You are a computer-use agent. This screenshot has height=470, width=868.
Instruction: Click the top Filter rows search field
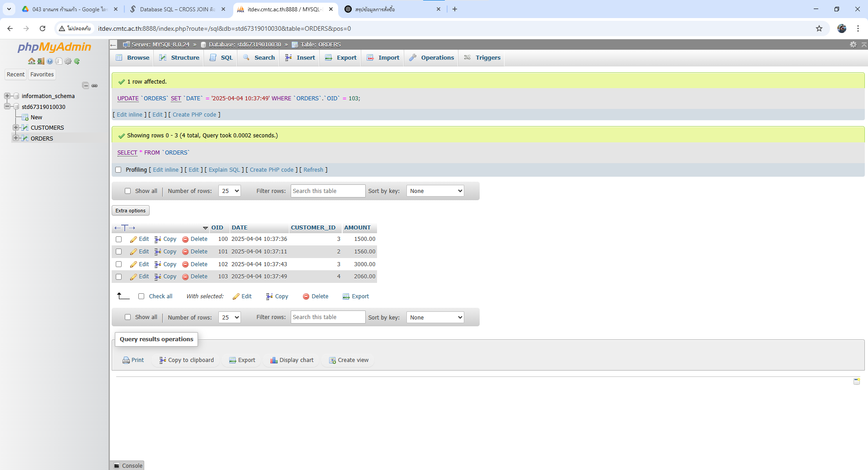coord(327,191)
